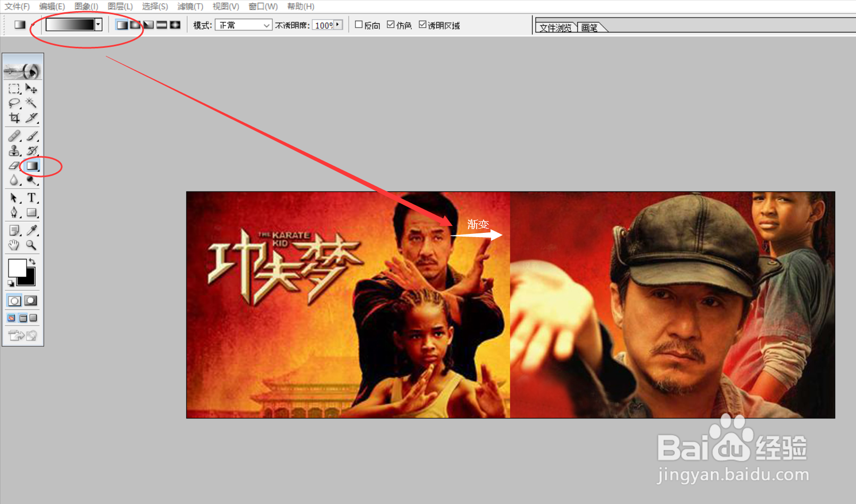856x504 pixels.
Task: Open the 选择(S) menu
Action: pos(155,6)
